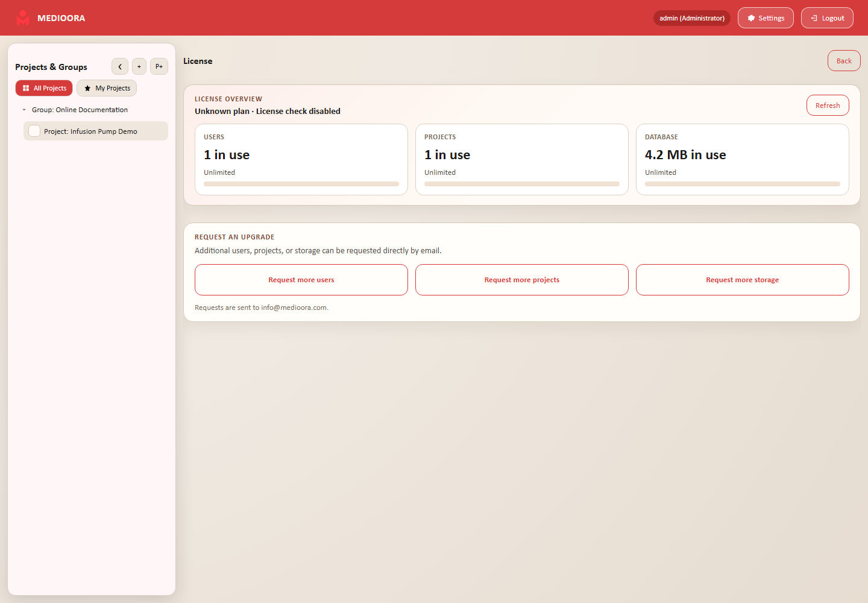Click Request more storage button

743,280
